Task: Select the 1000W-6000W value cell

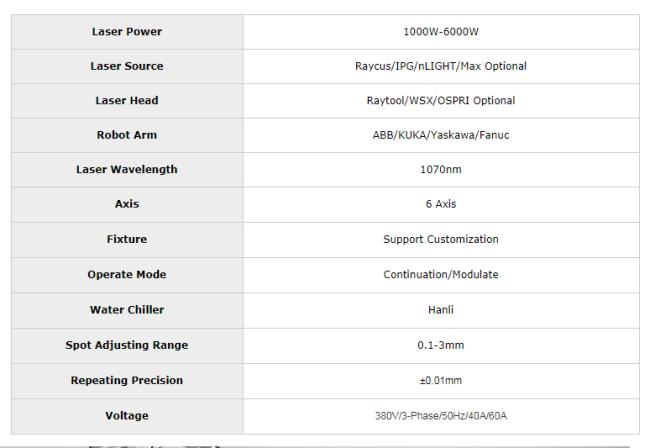Action: [441, 32]
